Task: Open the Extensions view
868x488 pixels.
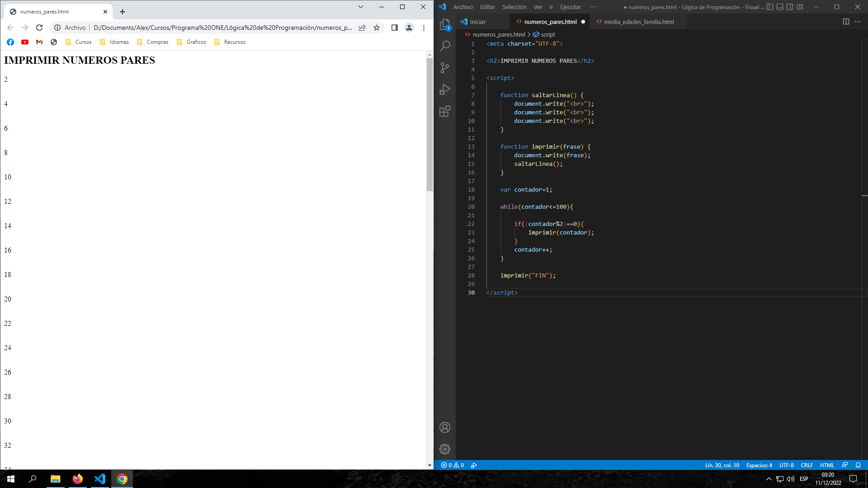Action: pos(445,111)
